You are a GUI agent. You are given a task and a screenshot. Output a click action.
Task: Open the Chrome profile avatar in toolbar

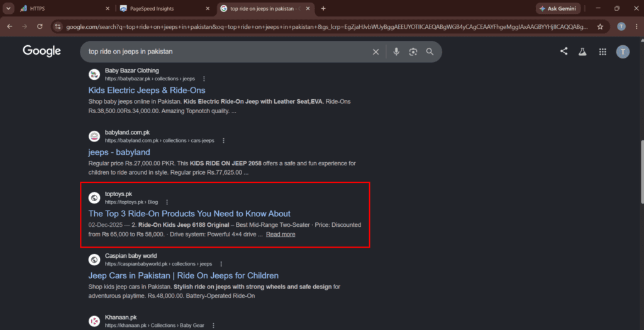pyautogui.click(x=621, y=26)
